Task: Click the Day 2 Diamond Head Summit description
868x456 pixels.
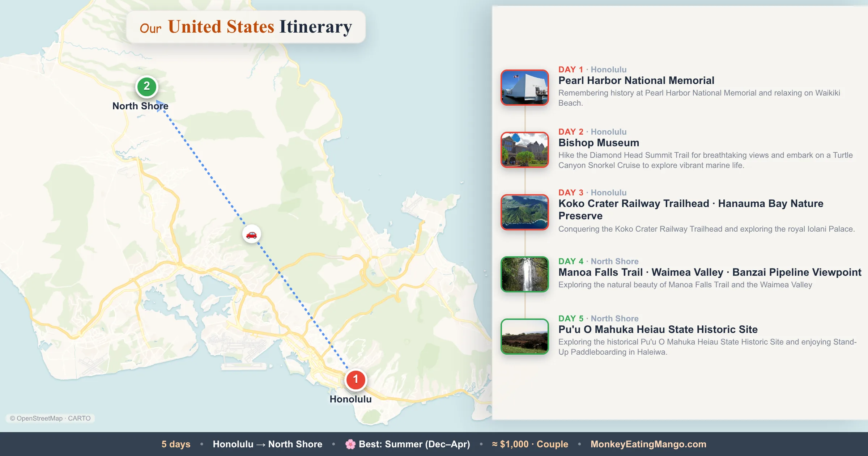Action: coord(706,160)
